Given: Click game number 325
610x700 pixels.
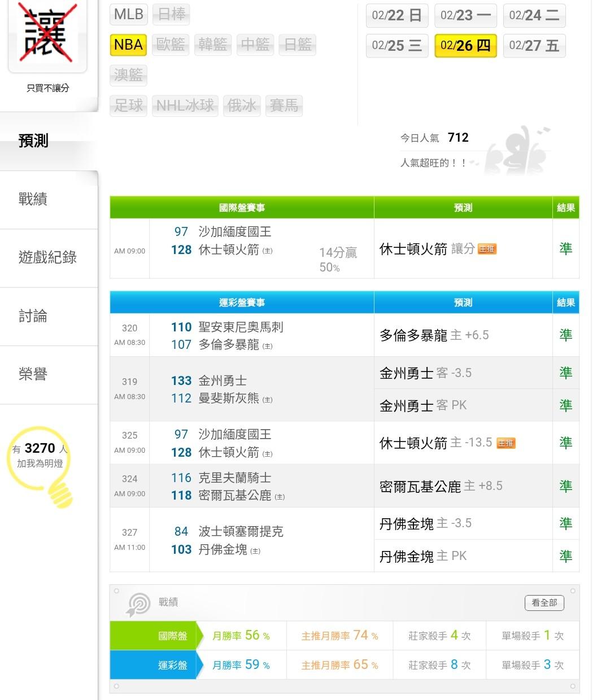Looking at the screenshot, I should coord(129,435).
